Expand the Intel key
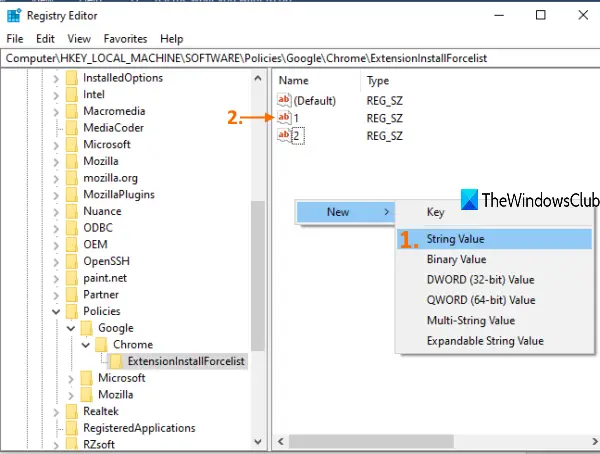The height and width of the screenshot is (454, 600). coord(56,95)
